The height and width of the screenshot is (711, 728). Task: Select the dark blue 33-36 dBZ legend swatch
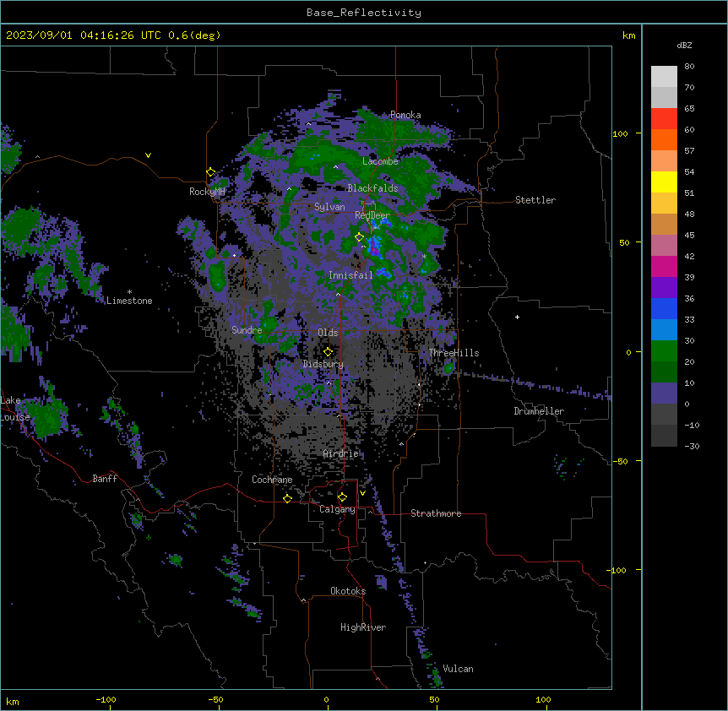click(664, 308)
